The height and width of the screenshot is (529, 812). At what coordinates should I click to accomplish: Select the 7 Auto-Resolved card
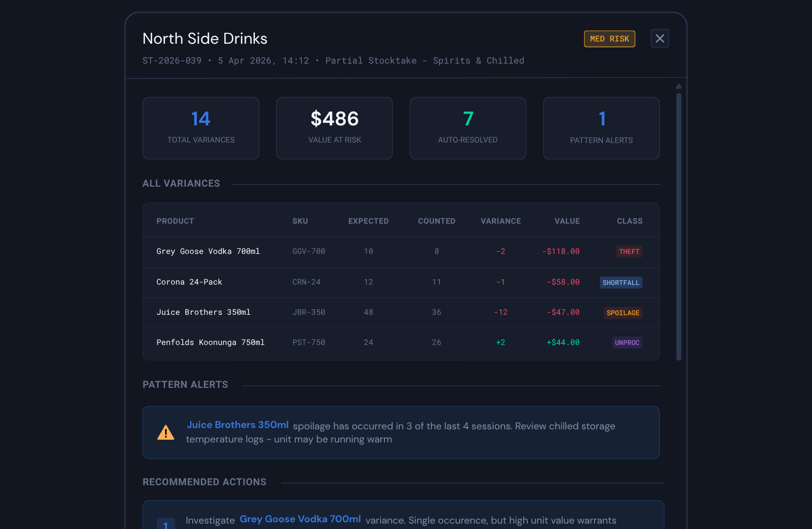pos(468,128)
